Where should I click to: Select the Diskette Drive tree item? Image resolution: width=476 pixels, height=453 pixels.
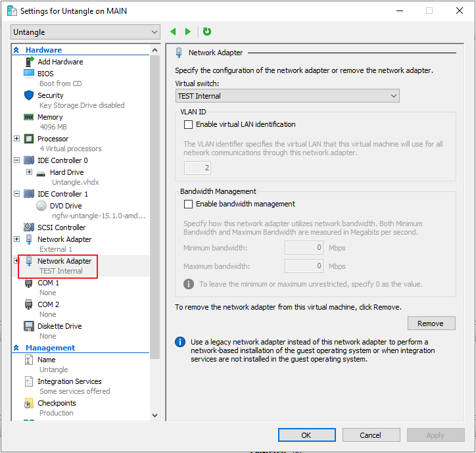tap(59, 326)
